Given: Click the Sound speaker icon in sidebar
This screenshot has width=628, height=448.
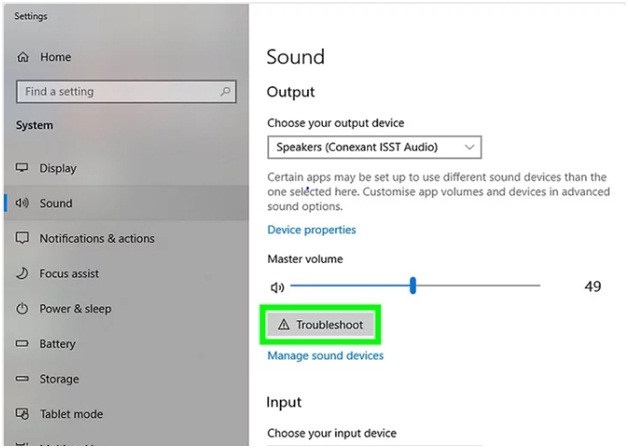Looking at the screenshot, I should [x=22, y=203].
